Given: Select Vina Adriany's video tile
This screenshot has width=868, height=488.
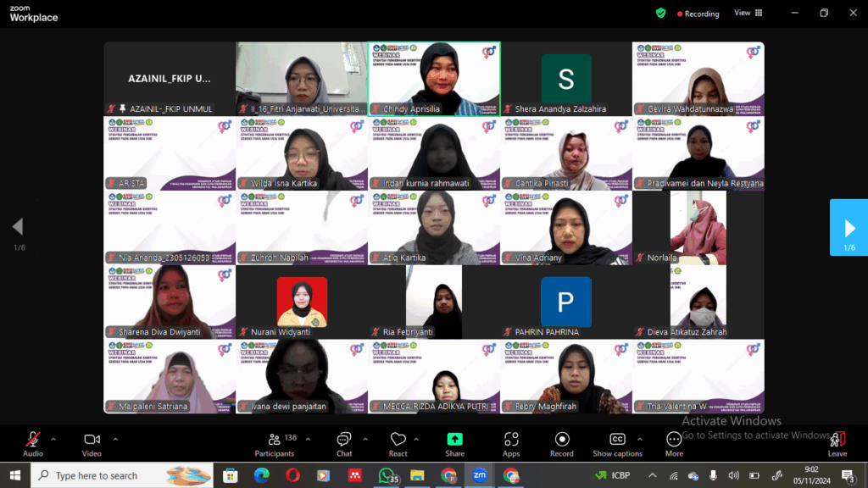Looking at the screenshot, I should pos(566,228).
